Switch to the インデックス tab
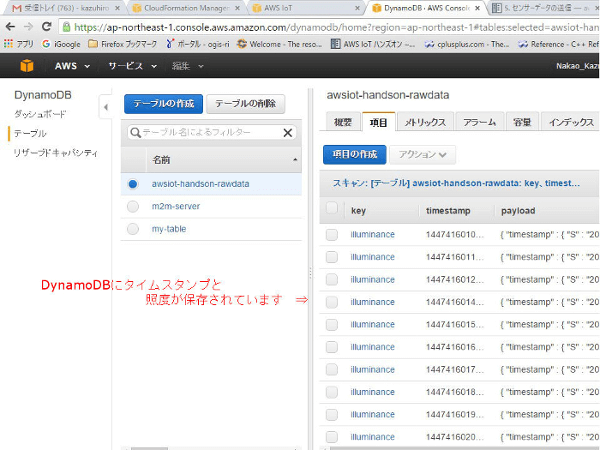Viewport: 600px width, 450px height. (571, 122)
